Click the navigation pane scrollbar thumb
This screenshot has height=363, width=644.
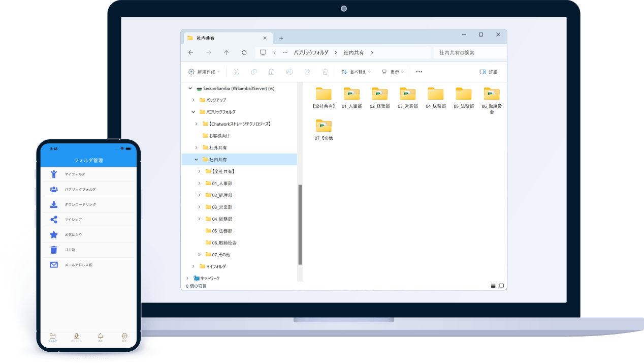click(x=300, y=224)
